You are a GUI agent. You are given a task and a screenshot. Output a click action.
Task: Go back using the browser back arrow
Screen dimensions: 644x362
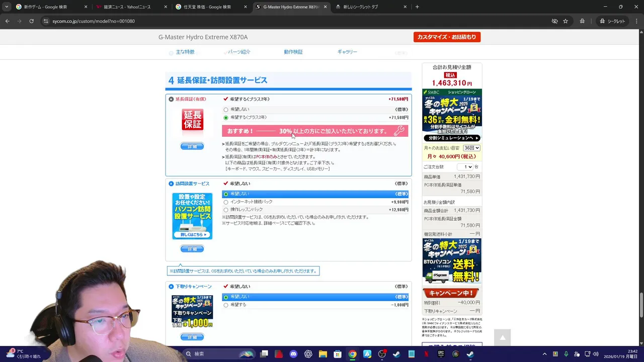tap(7, 21)
